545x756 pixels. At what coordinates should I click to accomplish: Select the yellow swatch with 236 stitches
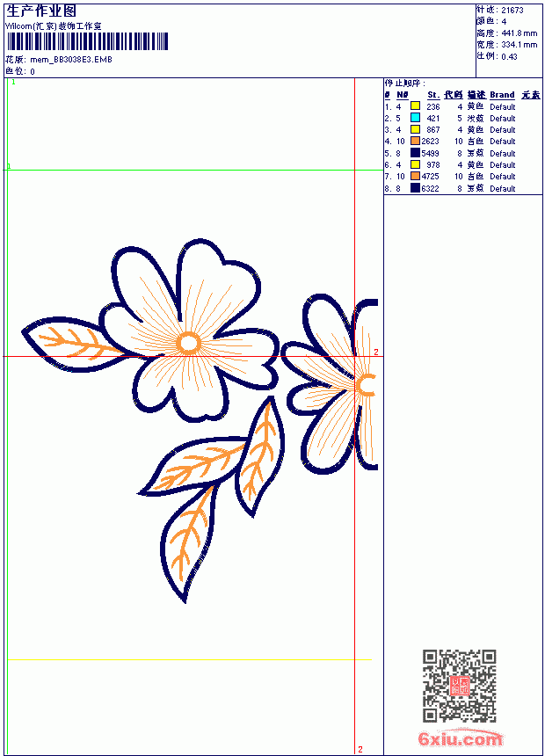click(415, 106)
